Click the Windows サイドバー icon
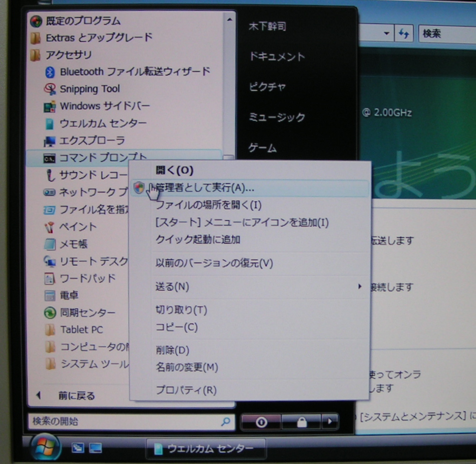Viewport: 476px width, 464px height. [50, 107]
